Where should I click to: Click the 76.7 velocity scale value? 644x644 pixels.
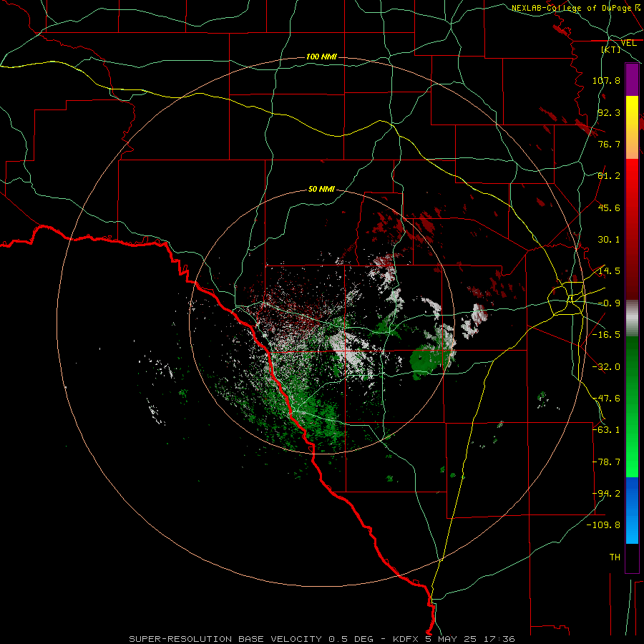609,144
